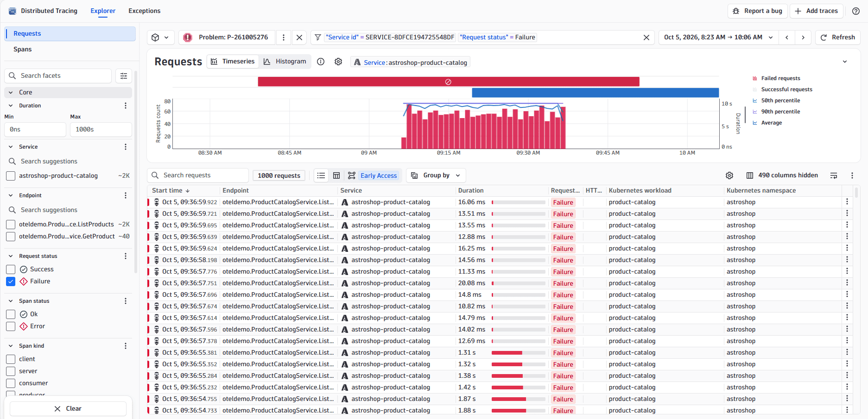Remove the Problem P-261005276 filter
The image size is (868, 419).
pos(299,38)
